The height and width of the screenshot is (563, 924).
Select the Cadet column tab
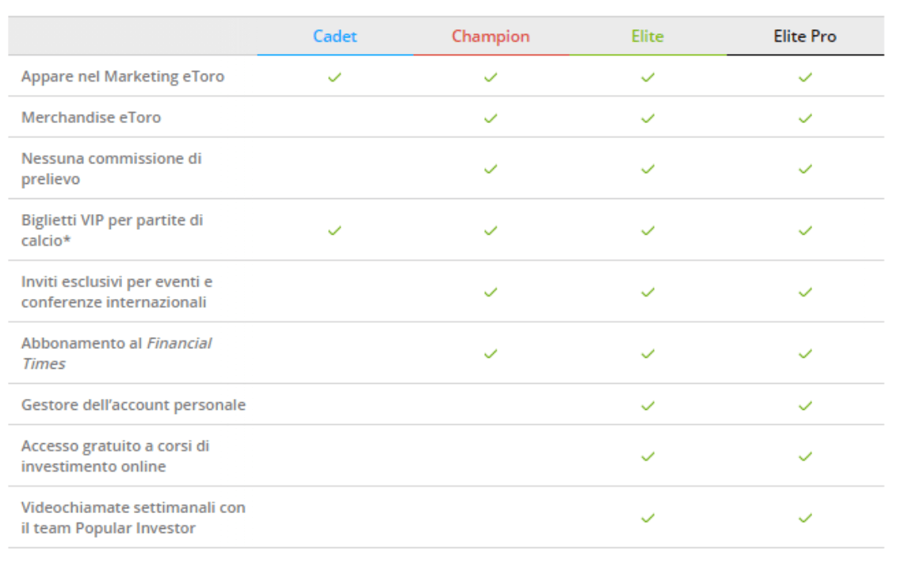coord(334,36)
